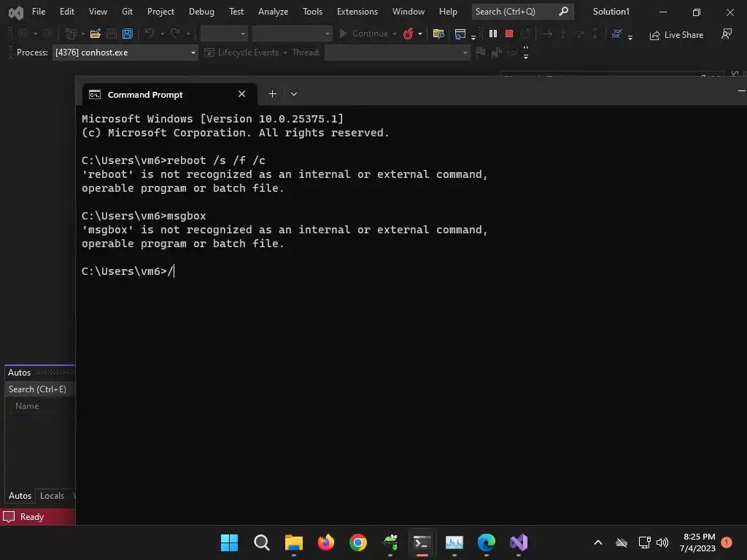
Task: Switch to the Locals tab
Action: pos(52,496)
